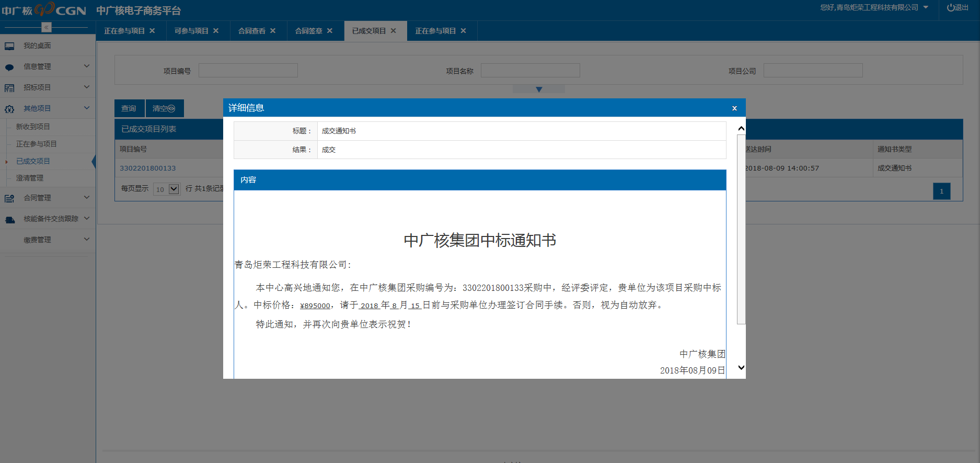
Task: Expand the 缴费管理 menu chevron
Action: pos(87,239)
